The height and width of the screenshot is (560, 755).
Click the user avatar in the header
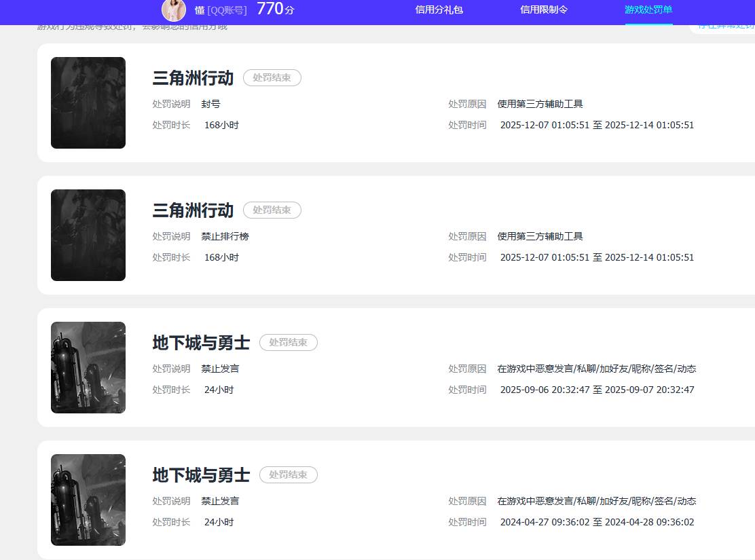[174, 10]
